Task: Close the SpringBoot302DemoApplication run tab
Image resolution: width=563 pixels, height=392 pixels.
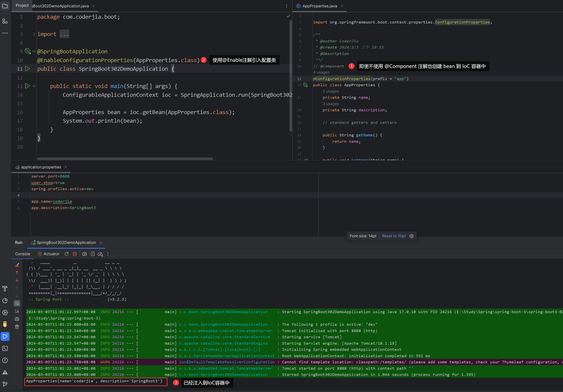Action: pyautogui.click(x=100, y=242)
